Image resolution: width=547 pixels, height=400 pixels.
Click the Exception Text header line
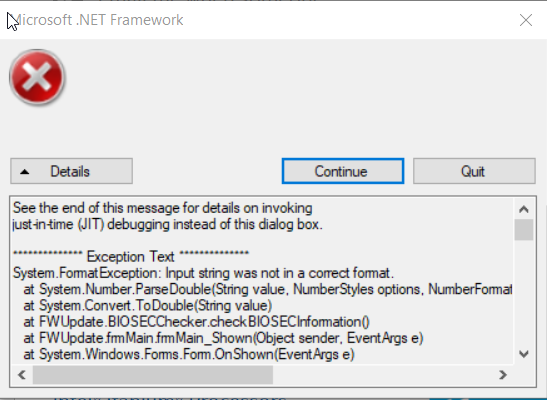click(x=131, y=256)
